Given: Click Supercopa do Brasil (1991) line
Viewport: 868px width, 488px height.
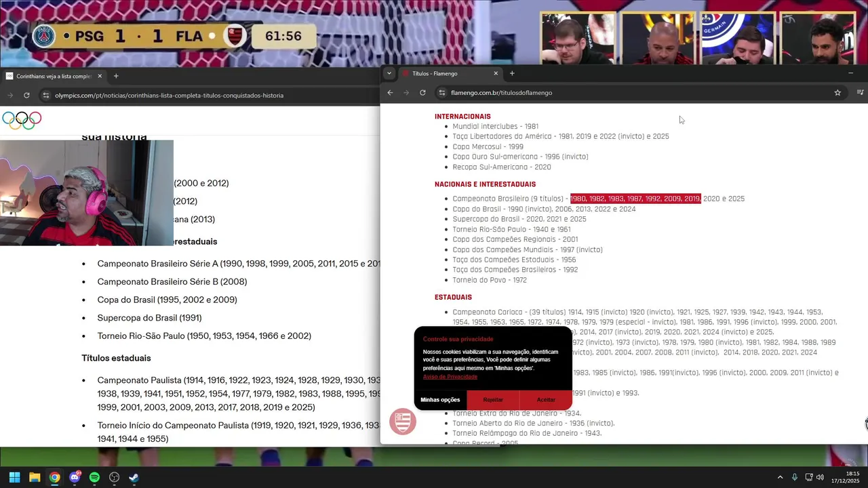Looking at the screenshot, I should 150,318.
